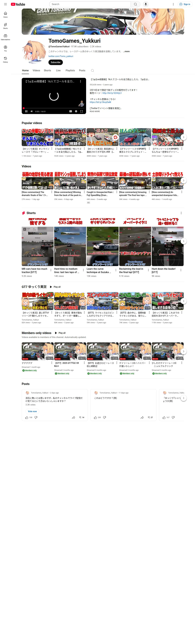This screenshot has height=644, width=195.
Task: Switch to the Shorts tab
Action: tap(47, 71)
